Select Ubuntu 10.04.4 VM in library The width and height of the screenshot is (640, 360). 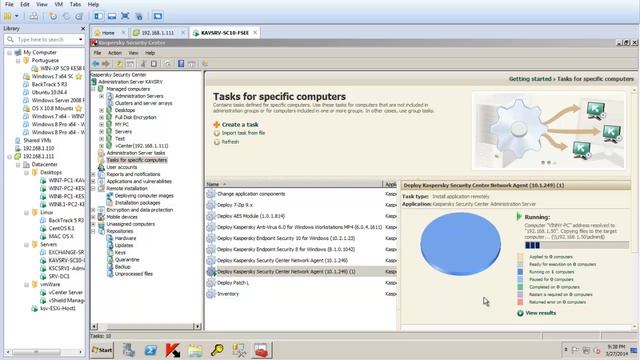click(x=49, y=92)
